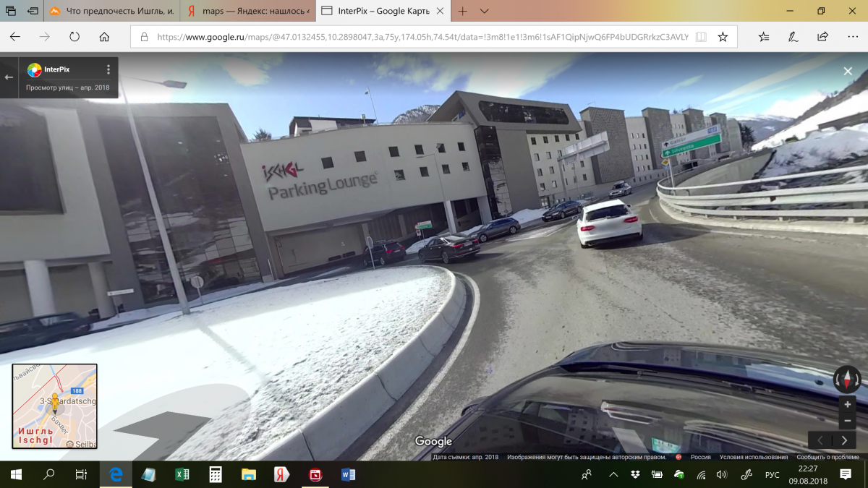Image resolution: width=868 pixels, height=488 pixels.
Task: Open Dropbox from the system tray
Action: 634,474
